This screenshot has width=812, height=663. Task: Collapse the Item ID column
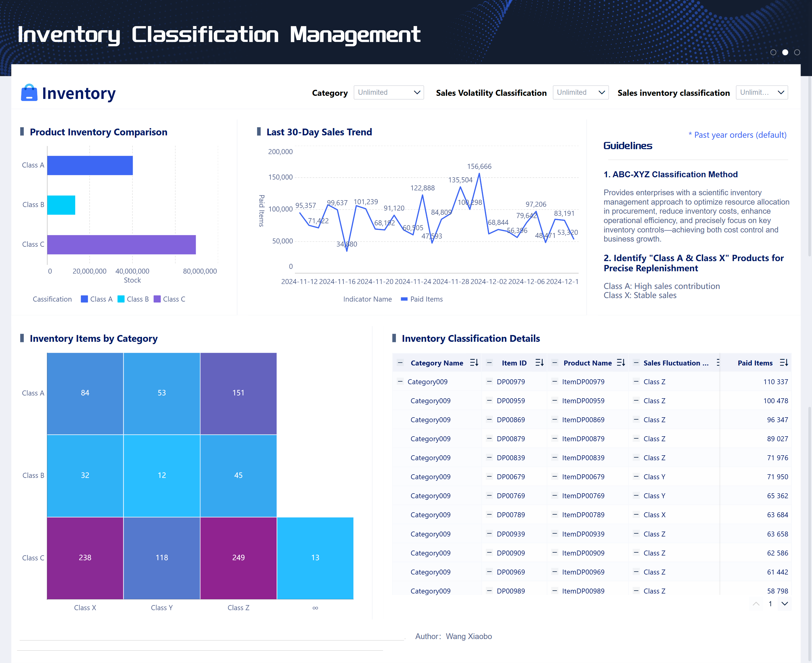pos(489,362)
